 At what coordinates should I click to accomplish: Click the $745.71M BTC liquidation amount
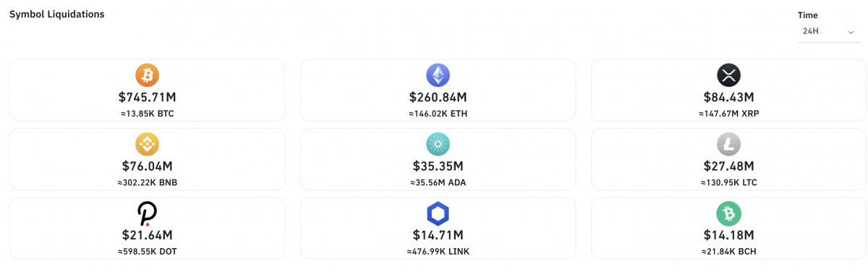[x=147, y=97]
